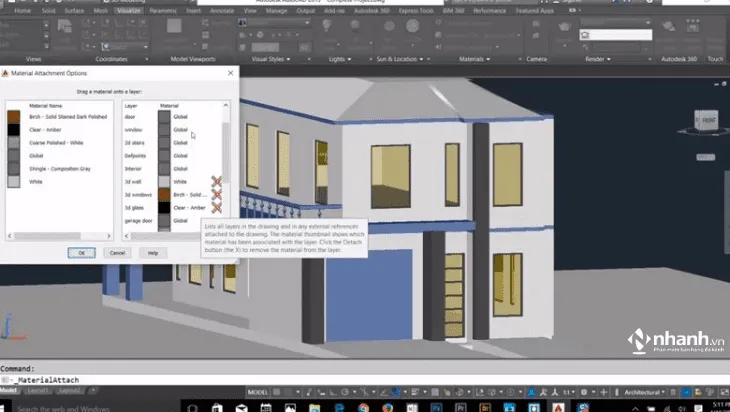Select the White material swatch in material list
730x412 pixels.
click(14, 182)
